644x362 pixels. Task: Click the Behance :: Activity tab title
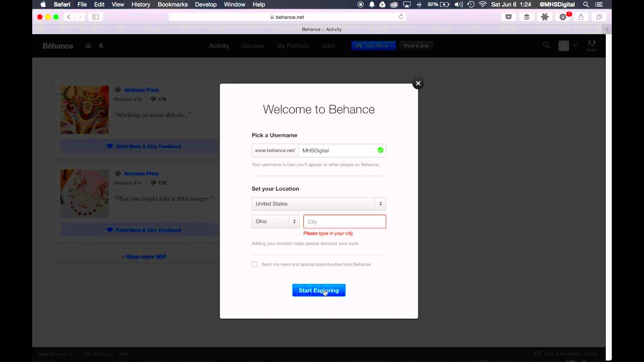pyautogui.click(x=321, y=30)
